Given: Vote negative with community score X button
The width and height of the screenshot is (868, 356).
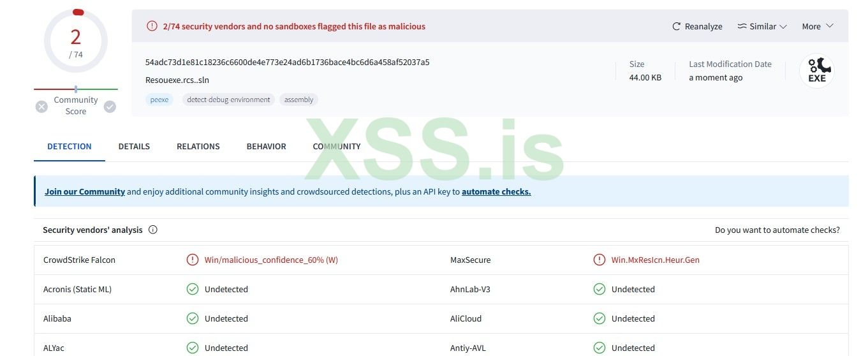Looking at the screenshot, I should (41, 107).
